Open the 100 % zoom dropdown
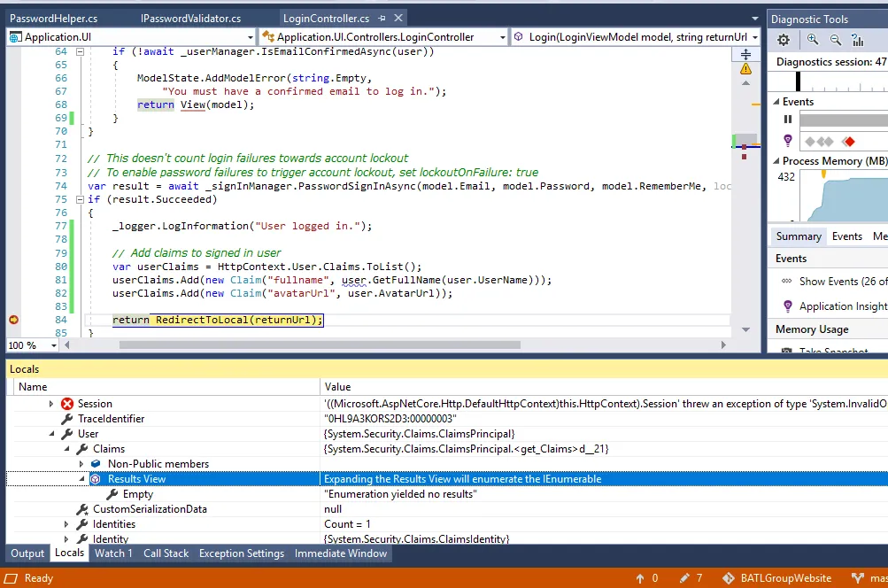Viewport: 888px width, 588px height. 54,345
